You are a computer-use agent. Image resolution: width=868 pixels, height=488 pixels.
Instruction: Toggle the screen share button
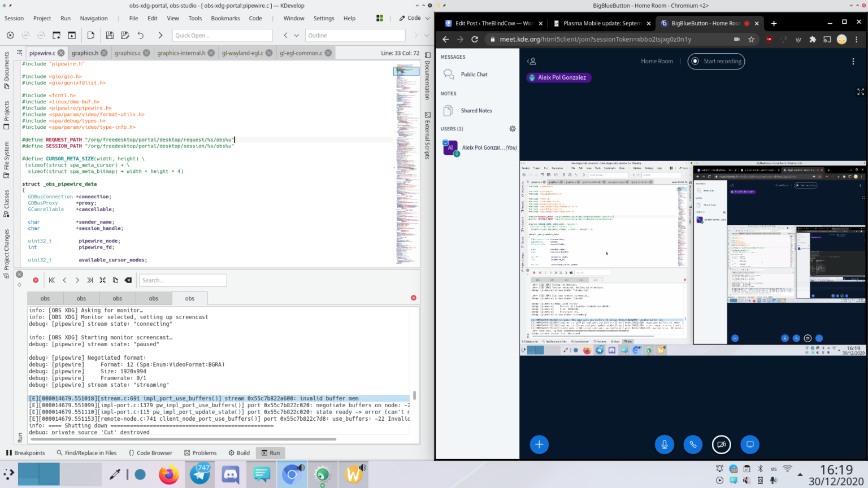[x=750, y=445]
